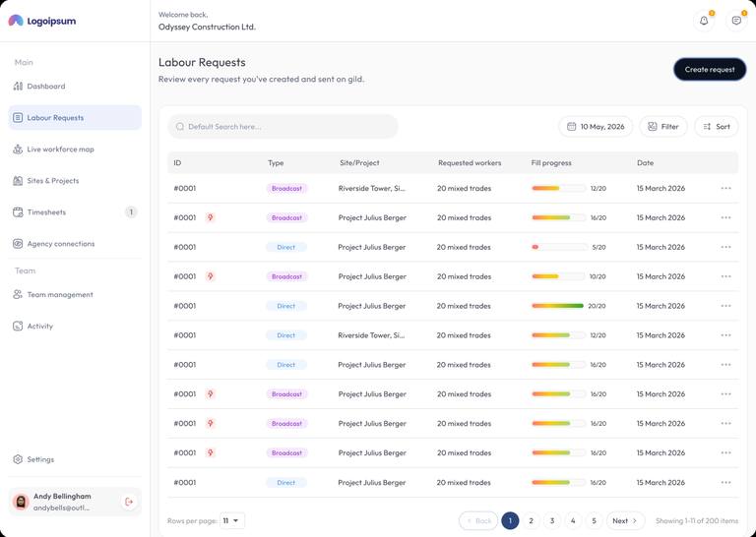Click the Labour Requests page heading
756x537 pixels.
tap(202, 62)
